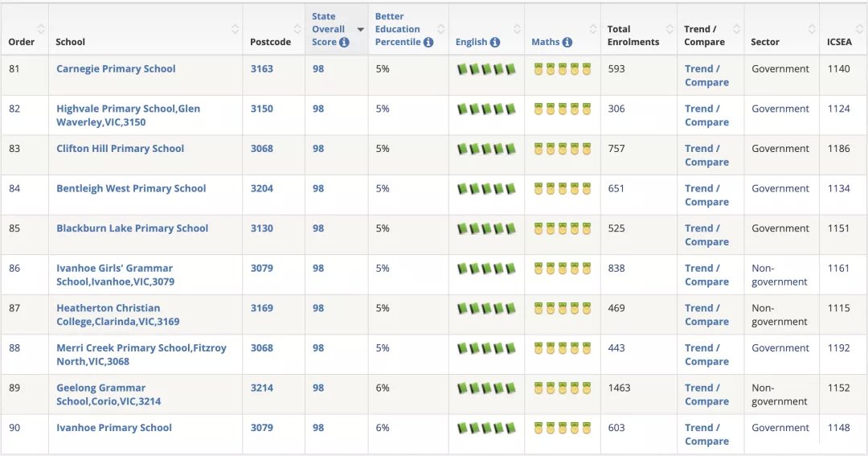
Task: Toggle Postcode column sort arrows
Action: click(x=297, y=29)
